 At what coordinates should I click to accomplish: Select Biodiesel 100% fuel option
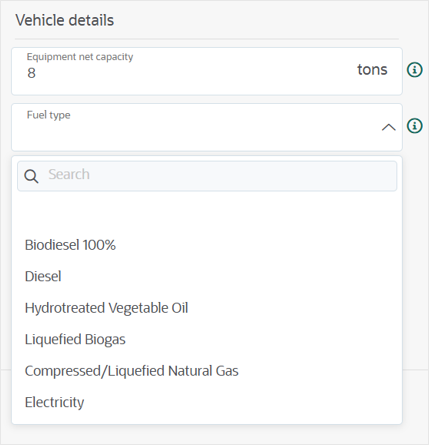point(207,245)
